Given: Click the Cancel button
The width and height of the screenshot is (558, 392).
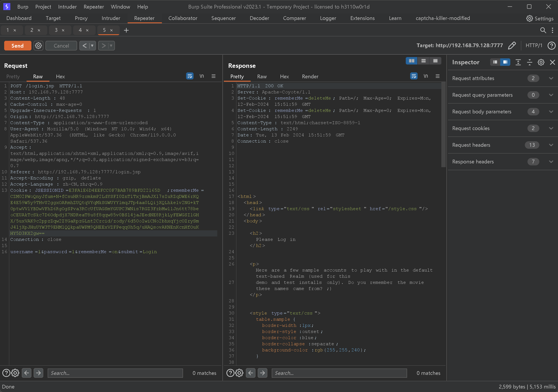Looking at the screenshot, I should (x=61, y=46).
